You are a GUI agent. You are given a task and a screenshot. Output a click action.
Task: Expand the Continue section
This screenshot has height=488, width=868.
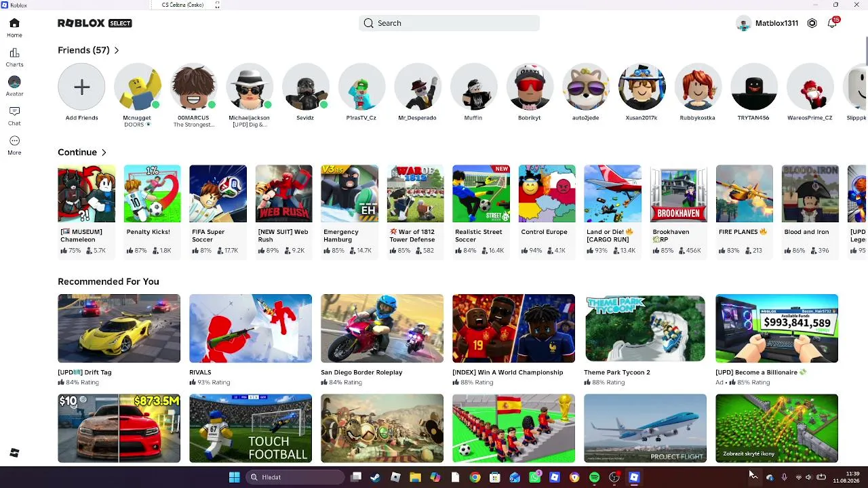(82, 152)
